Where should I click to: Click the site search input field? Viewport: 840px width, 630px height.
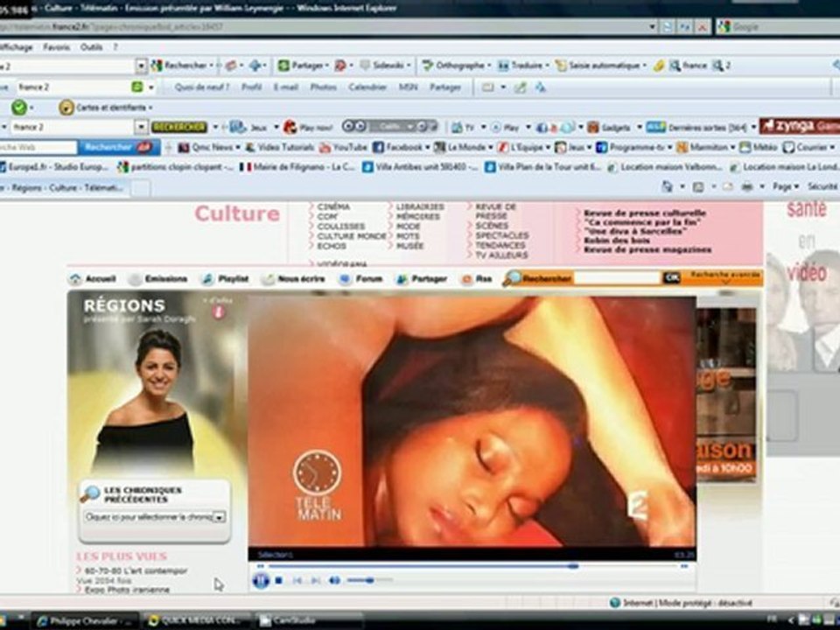point(617,278)
